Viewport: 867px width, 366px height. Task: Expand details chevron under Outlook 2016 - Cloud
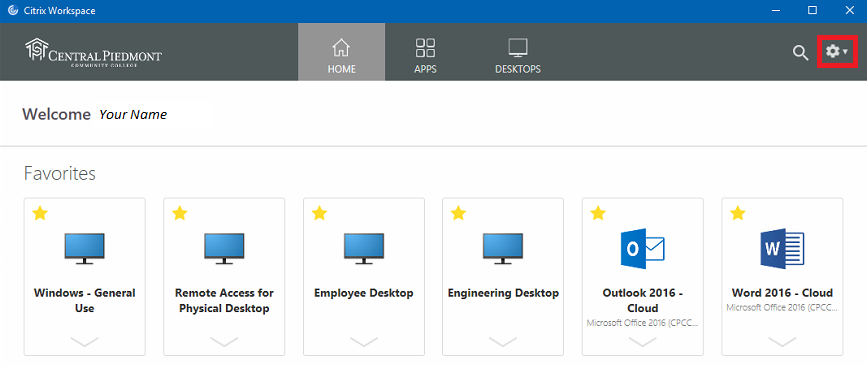pos(643,342)
